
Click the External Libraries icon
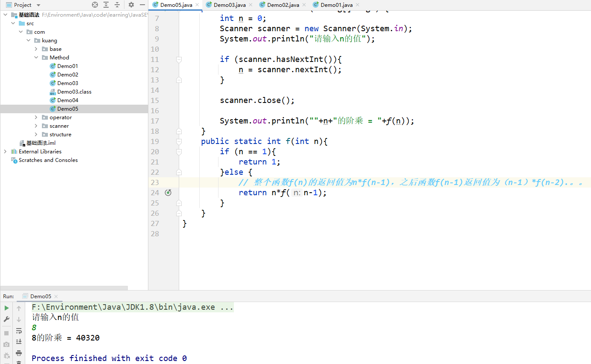pos(14,152)
